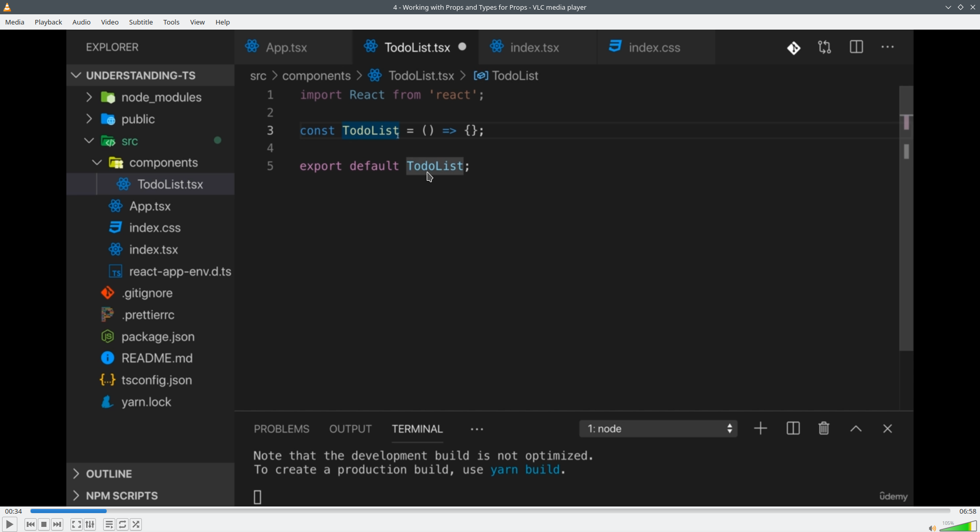The width and height of the screenshot is (980, 532).
Task: Split the terminal pane
Action: pyautogui.click(x=793, y=428)
